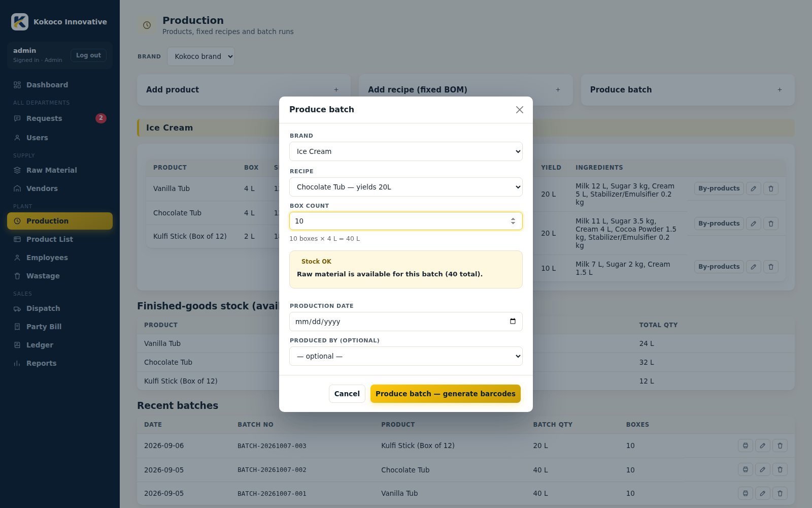Open the Production Date calendar picker icon
Image resolution: width=812 pixels, height=508 pixels.
513,321
